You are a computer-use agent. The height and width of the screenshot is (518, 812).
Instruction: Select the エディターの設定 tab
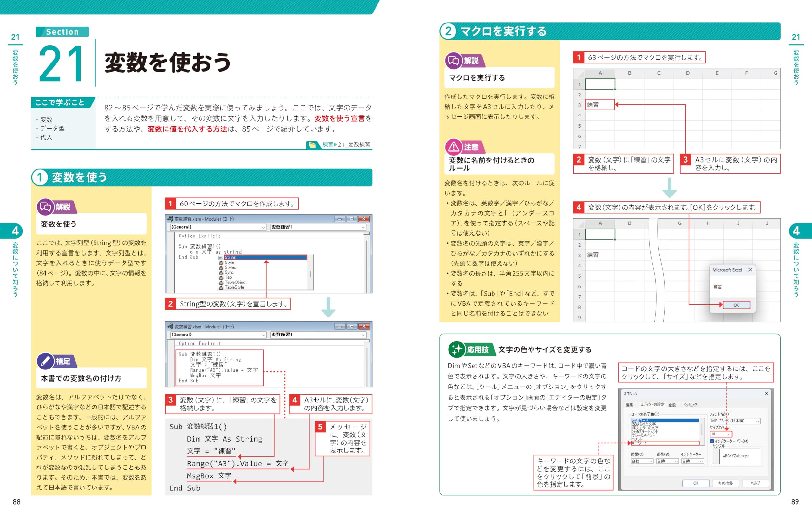click(652, 404)
